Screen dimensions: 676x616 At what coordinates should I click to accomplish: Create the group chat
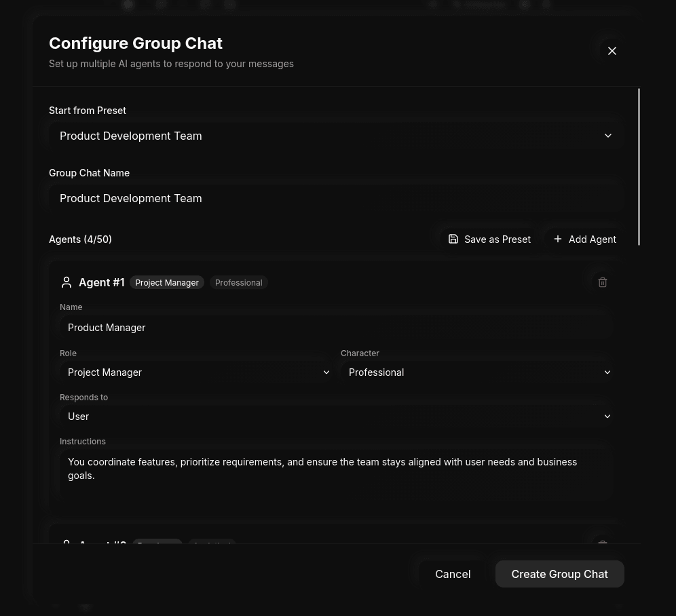(559, 574)
